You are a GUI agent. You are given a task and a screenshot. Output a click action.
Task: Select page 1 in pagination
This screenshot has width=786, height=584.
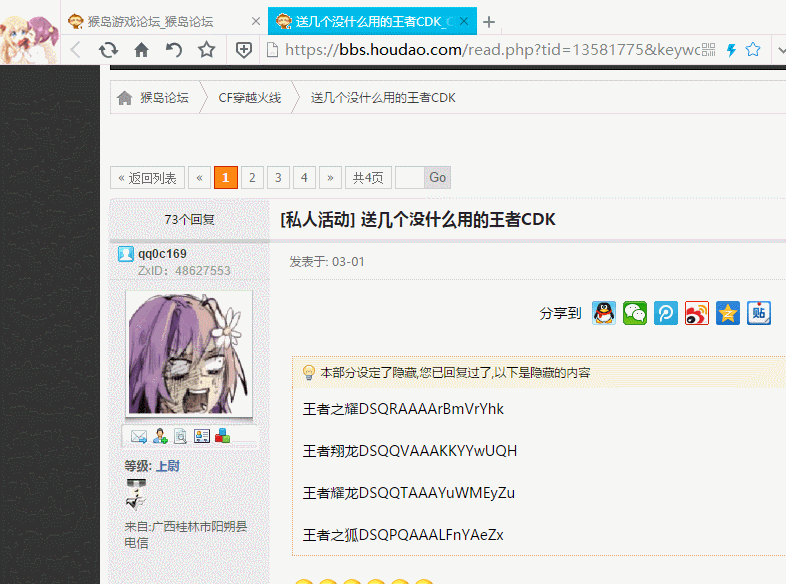coord(226,177)
